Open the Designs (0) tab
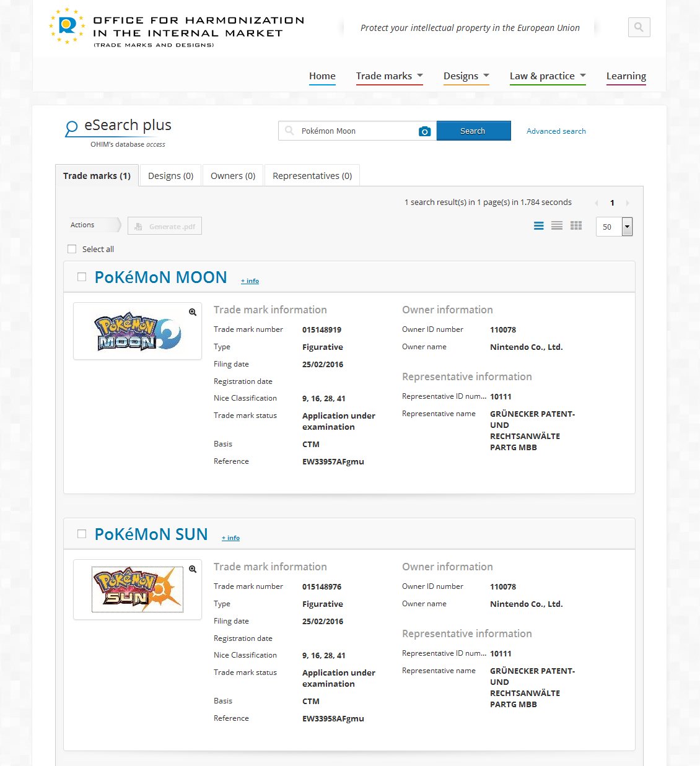Image resolution: width=700 pixels, height=766 pixels. click(x=170, y=176)
